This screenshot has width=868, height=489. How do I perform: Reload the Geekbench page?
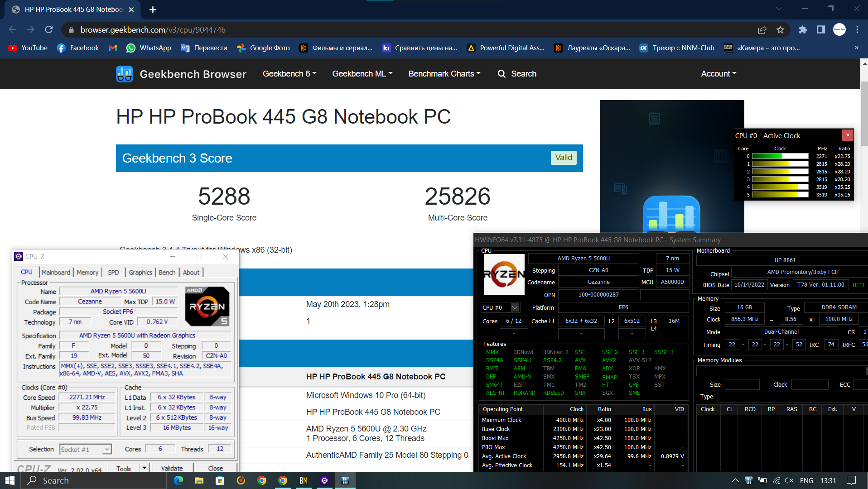49,29
